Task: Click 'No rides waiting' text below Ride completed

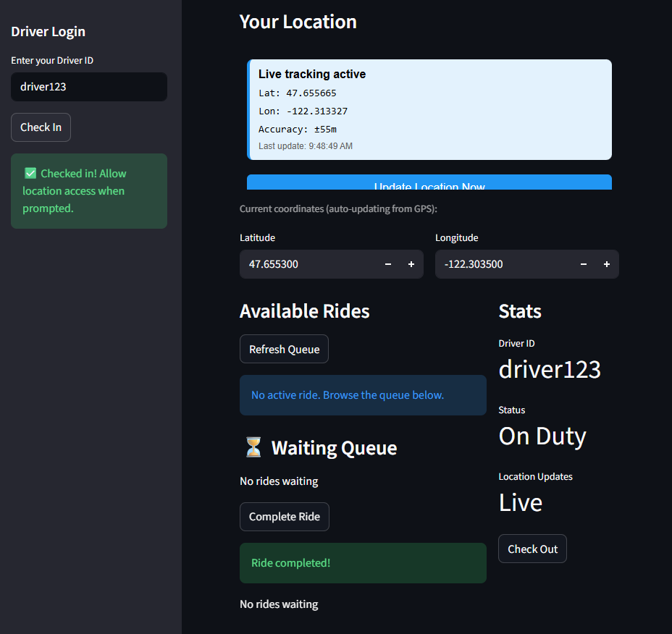Action: (x=279, y=604)
